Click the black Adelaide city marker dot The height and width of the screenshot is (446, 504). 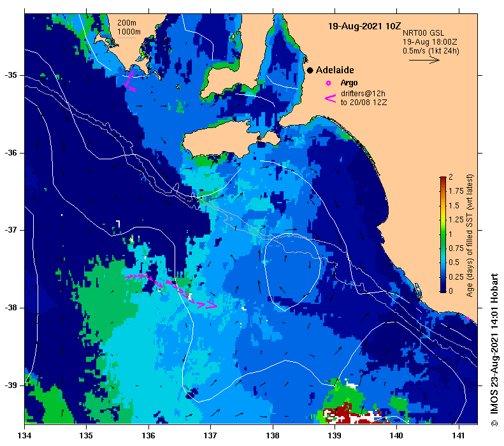(310, 70)
